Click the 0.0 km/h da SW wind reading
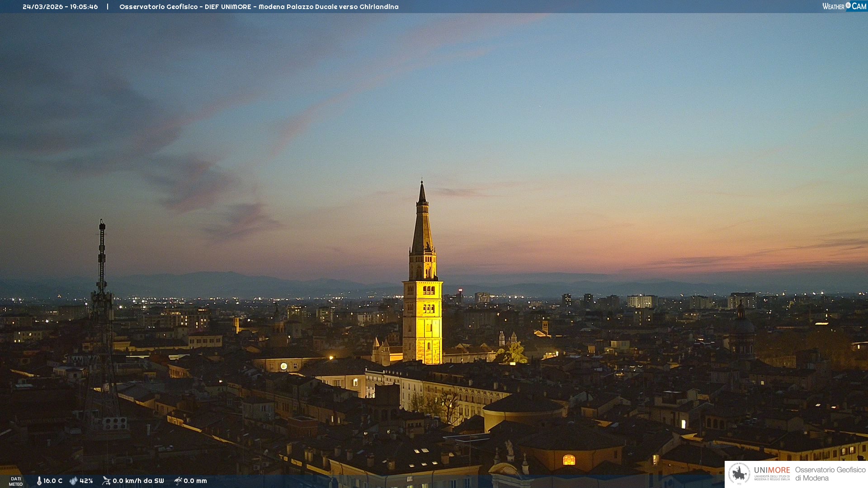The height and width of the screenshot is (488, 868). tap(138, 481)
